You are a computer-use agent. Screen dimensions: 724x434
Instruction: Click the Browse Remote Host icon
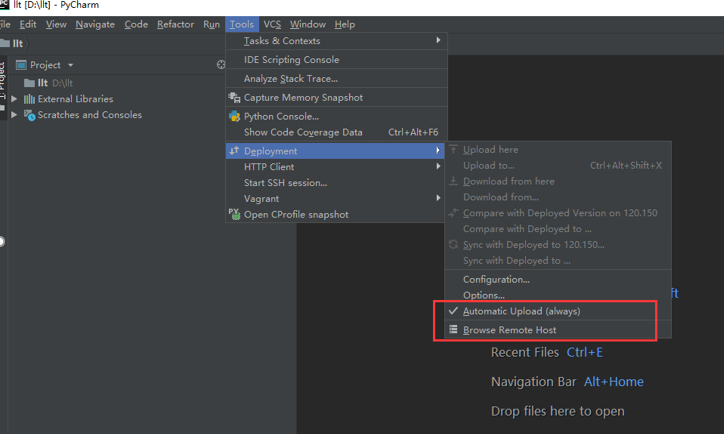click(453, 329)
